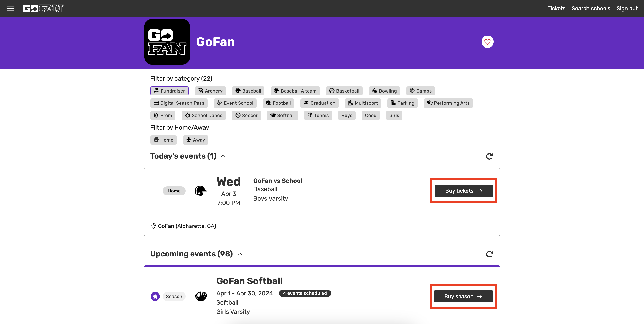Click Buy tickets for GoFan vs School
This screenshot has width=644, height=324.
463,191
